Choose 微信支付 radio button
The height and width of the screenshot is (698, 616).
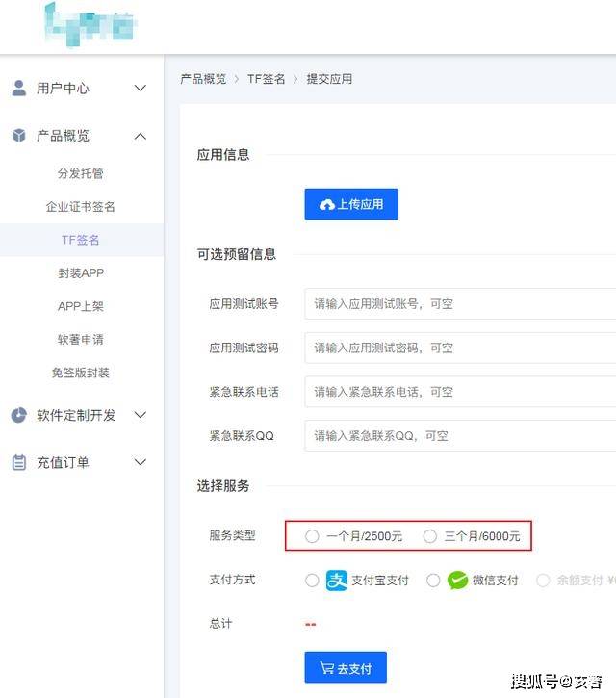click(x=433, y=581)
